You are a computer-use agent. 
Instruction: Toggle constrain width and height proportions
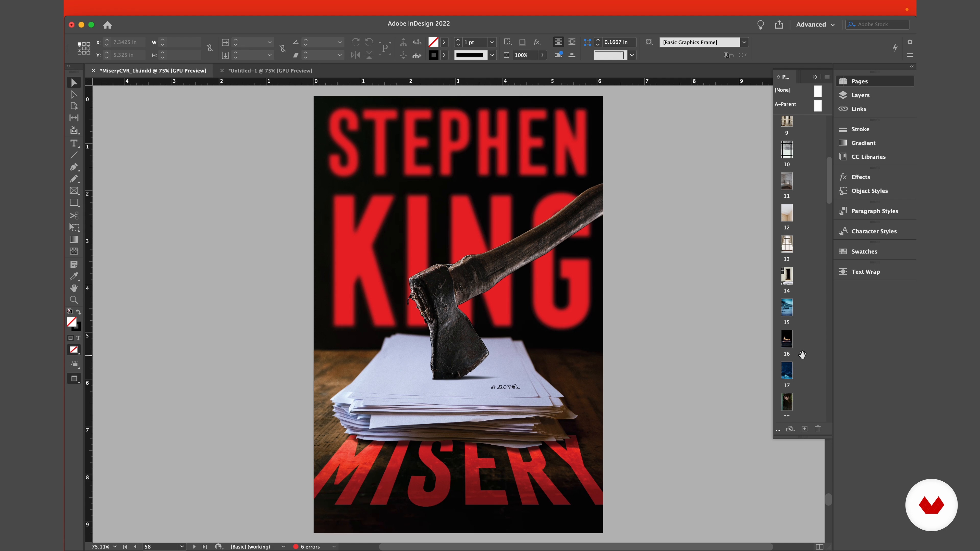[210, 48]
